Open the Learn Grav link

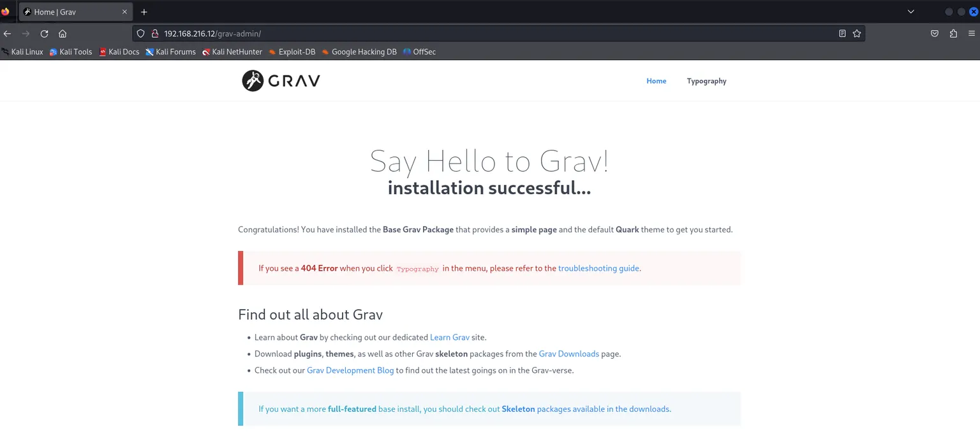click(450, 337)
